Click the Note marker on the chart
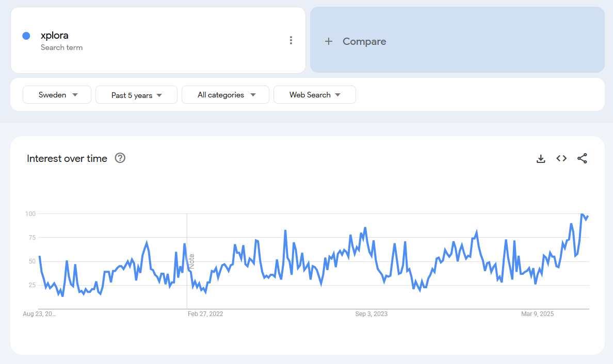Image resolution: width=613 pixels, height=364 pixels. click(x=191, y=260)
